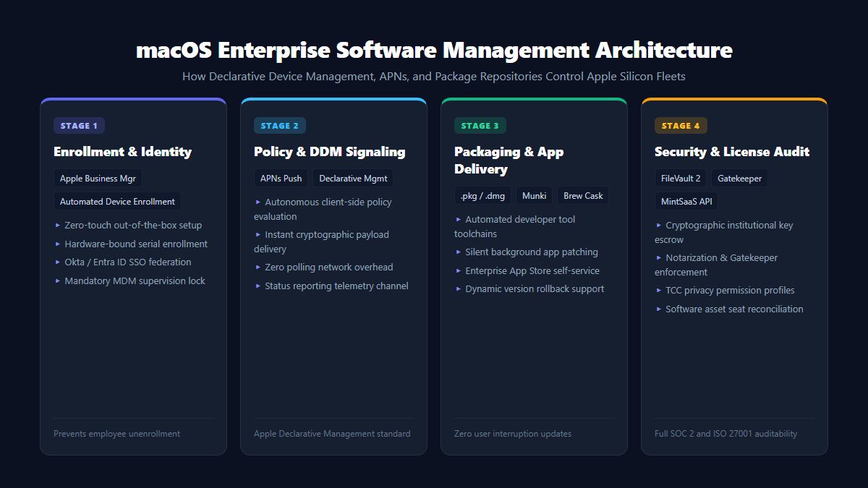The height and width of the screenshot is (488, 868).
Task: Click Zero polling network overhead bullet
Action: click(x=323, y=267)
